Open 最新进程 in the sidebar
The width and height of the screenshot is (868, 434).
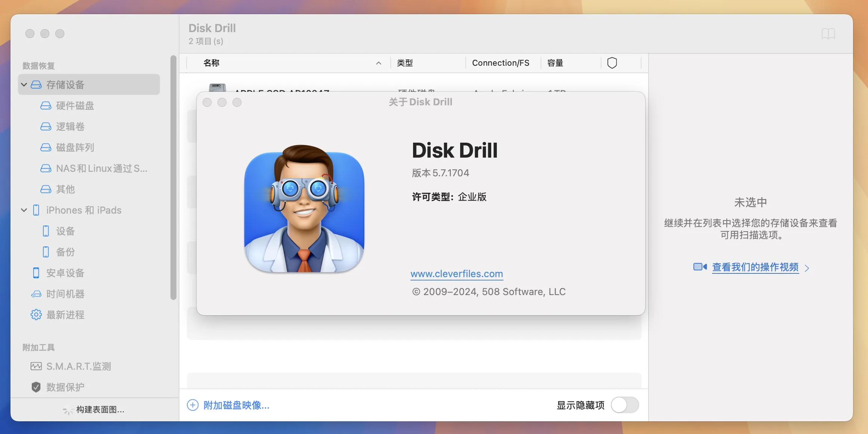(x=65, y=315)
